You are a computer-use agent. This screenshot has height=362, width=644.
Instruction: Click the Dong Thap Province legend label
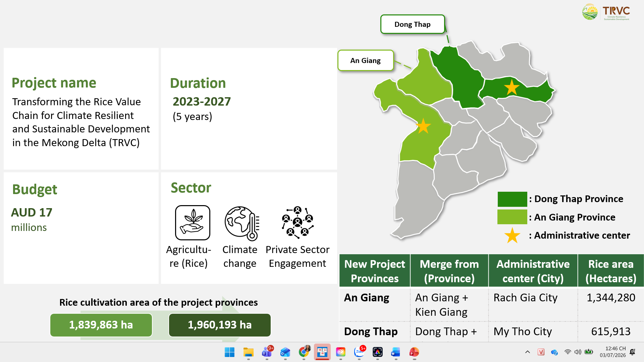click(x=576, y=199)
